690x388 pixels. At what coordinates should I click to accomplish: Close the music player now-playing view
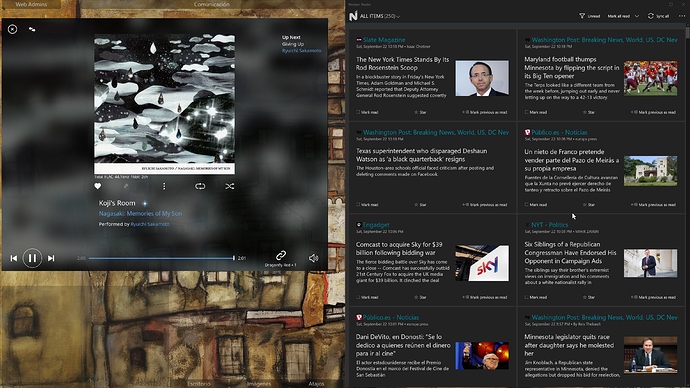tap(12, 29)
